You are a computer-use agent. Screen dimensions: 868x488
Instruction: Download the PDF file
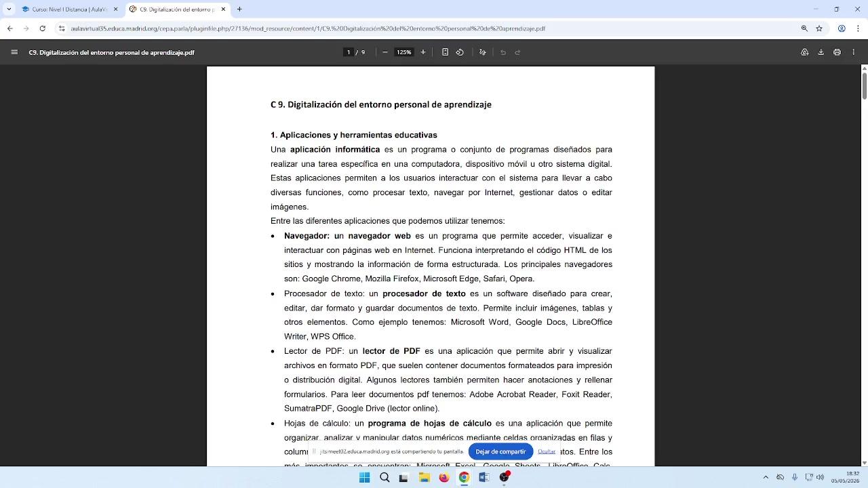(x=821, y=52)
